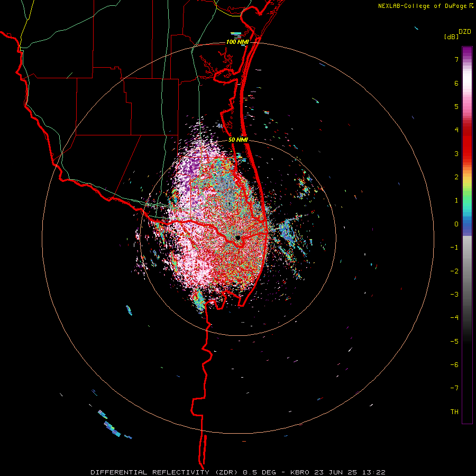
Task: Click the -7 value on the colorbar
Action: (x=454, y=388)
